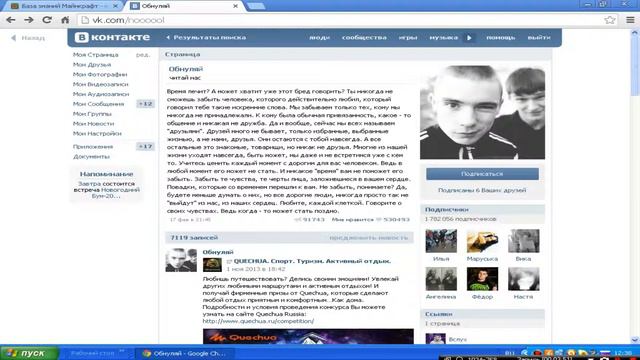Open subscriber Настя's avatar
Image resolution: width=640 pixels, height=360 pixels.
523,279
